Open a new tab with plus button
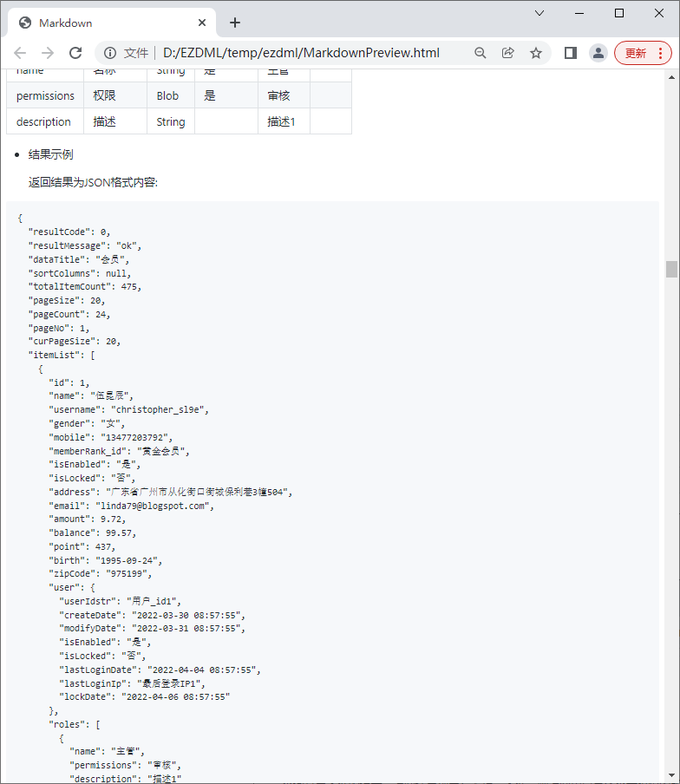680x784 pixels. (x=235, y=23)
